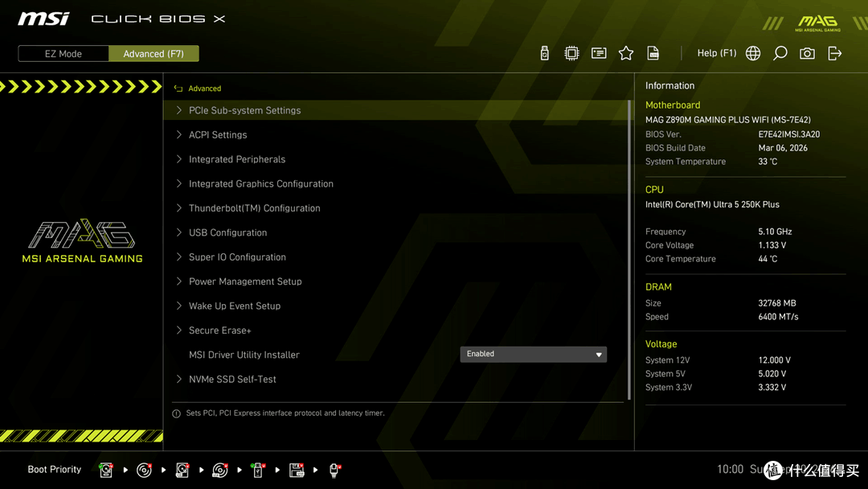Expand Super IO Configuration chevron
Image resolution: width=868 pixels, height=489 pixels.
178,257
